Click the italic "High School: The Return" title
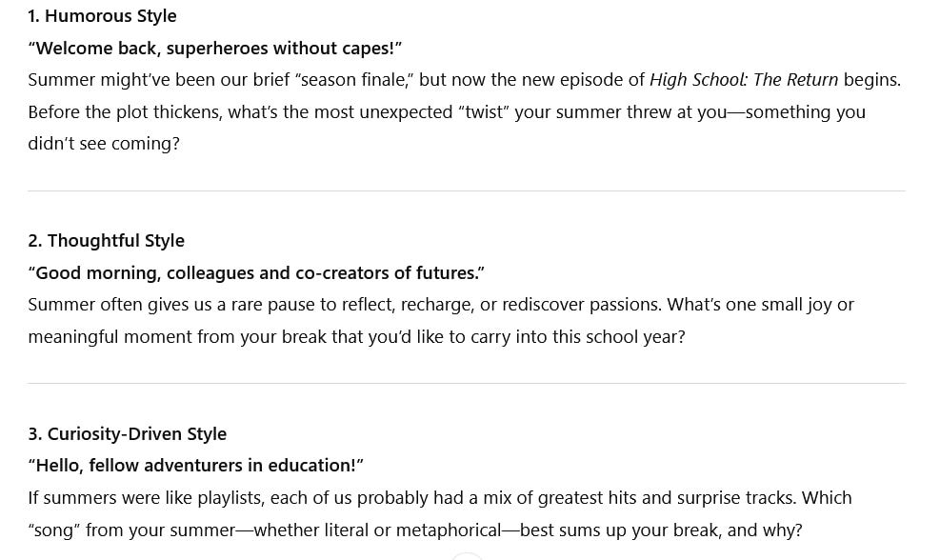This screenshot has height=560, width=940. point(743,80)
